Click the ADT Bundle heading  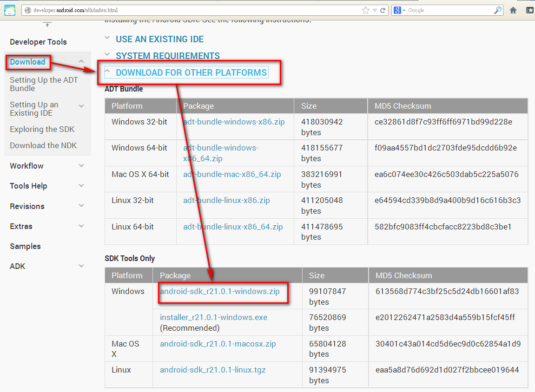(124, 89)
